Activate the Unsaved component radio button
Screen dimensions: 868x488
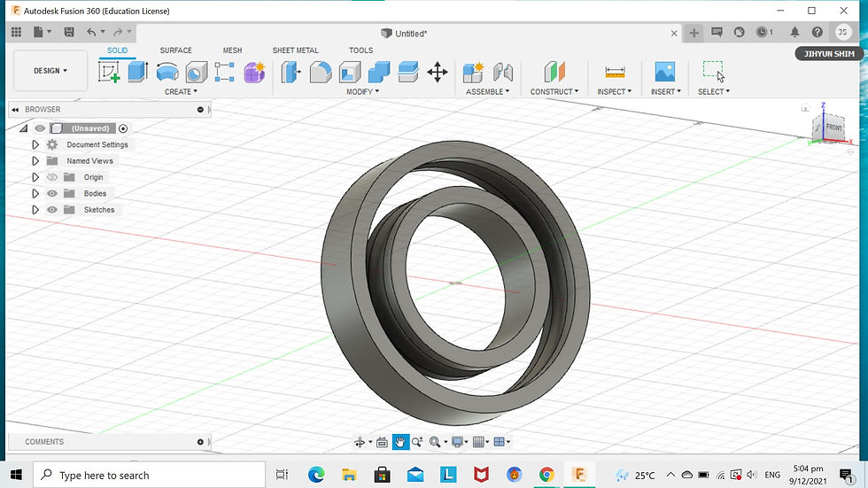coord(123,128)
